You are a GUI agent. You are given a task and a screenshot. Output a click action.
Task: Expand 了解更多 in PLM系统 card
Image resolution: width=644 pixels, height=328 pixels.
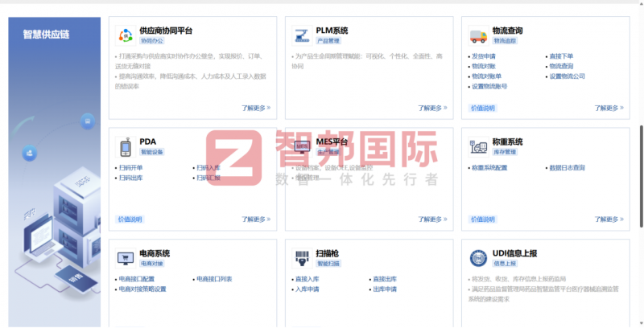tap(432, 108)
